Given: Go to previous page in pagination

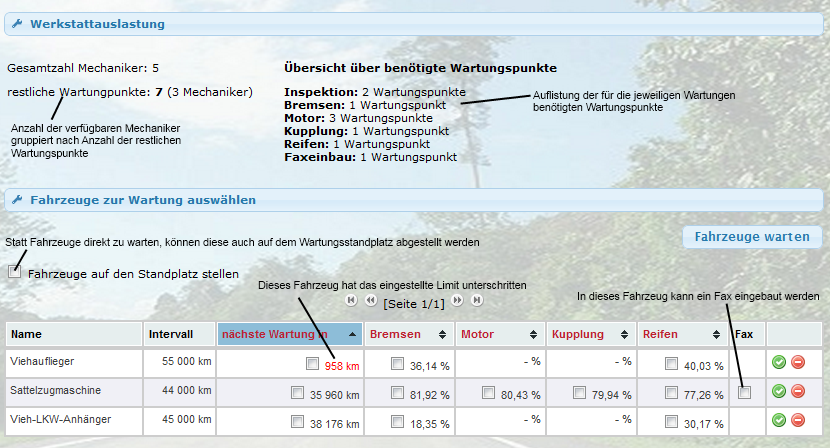Looking at the screenshot, I should click(x=370, y=299).
